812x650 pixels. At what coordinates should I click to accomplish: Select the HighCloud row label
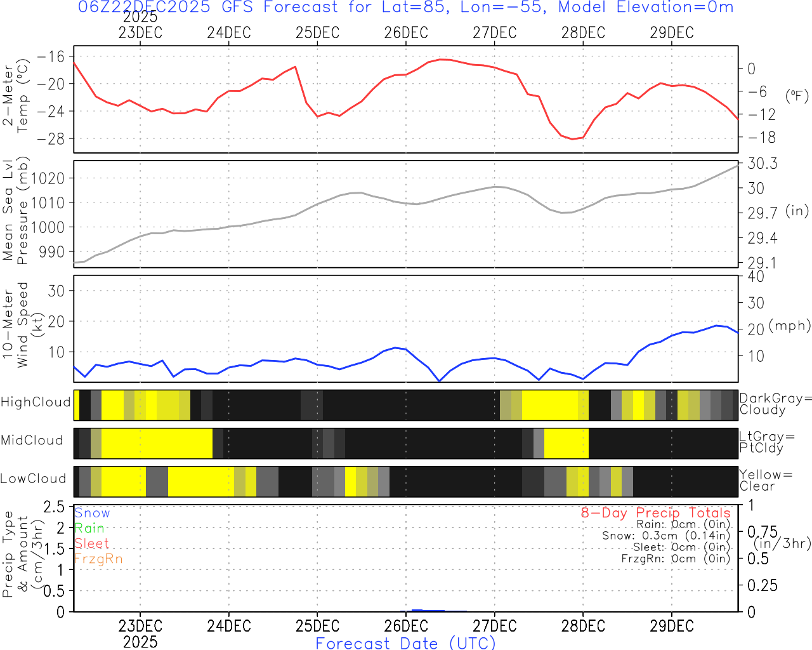(x=36, y=402)
